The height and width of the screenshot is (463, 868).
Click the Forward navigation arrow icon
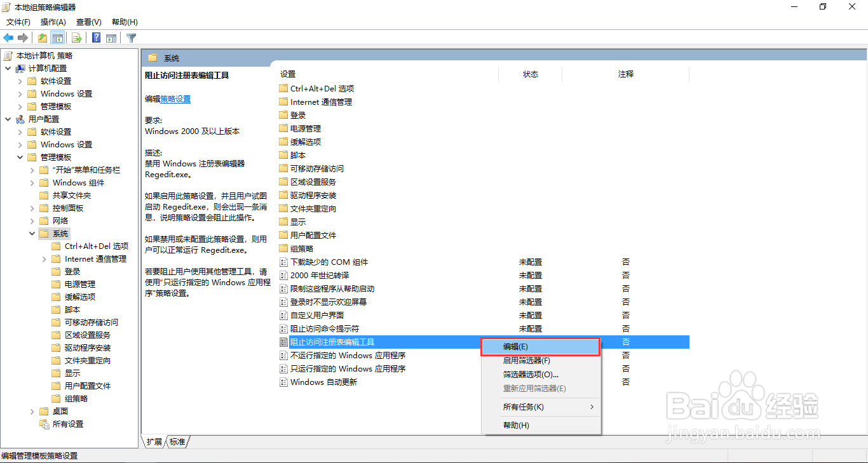click(x=23, y=37)
